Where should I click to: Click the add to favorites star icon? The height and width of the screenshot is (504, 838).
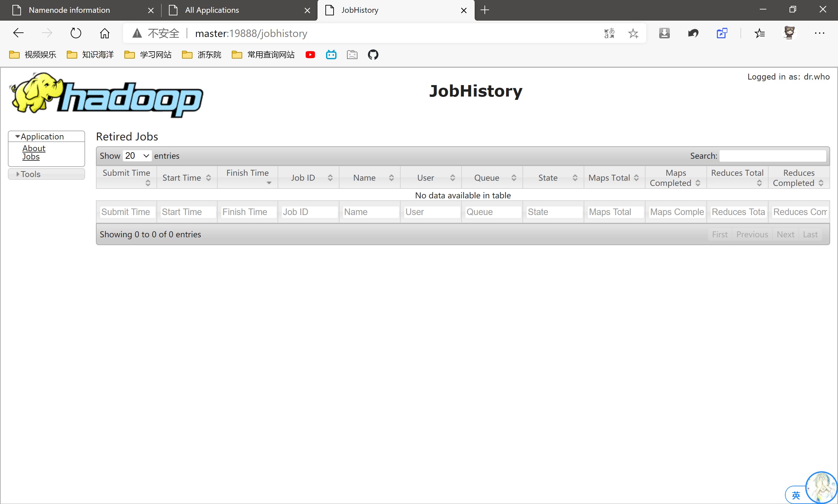pyautogui.click(x=633, y=33)
